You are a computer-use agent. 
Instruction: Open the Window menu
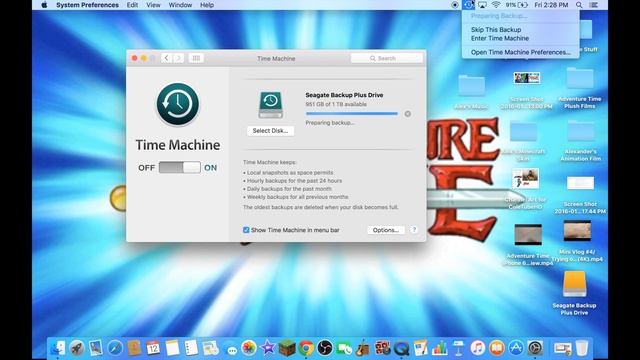(x=180, y=5)
